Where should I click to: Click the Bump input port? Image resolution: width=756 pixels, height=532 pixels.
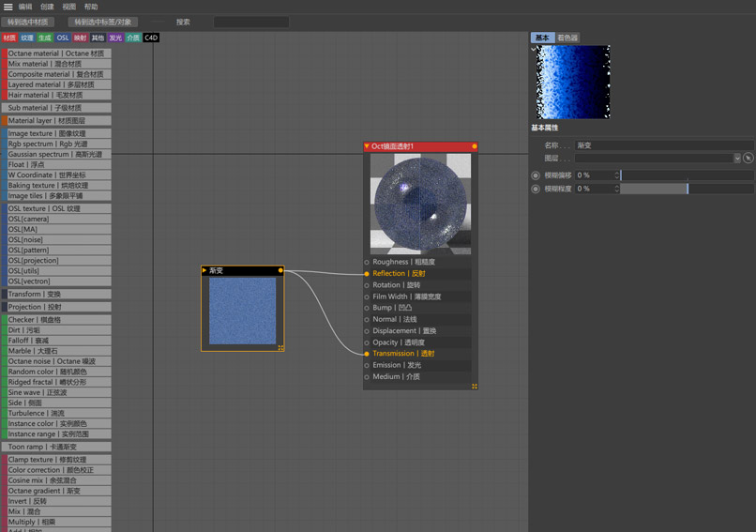(367, 308)
